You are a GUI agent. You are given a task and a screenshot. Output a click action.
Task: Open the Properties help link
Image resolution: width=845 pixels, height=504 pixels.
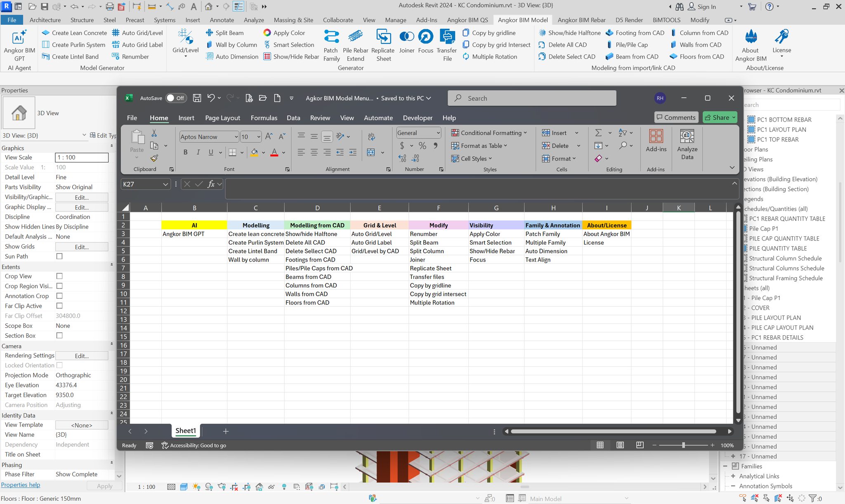point(21,485)
